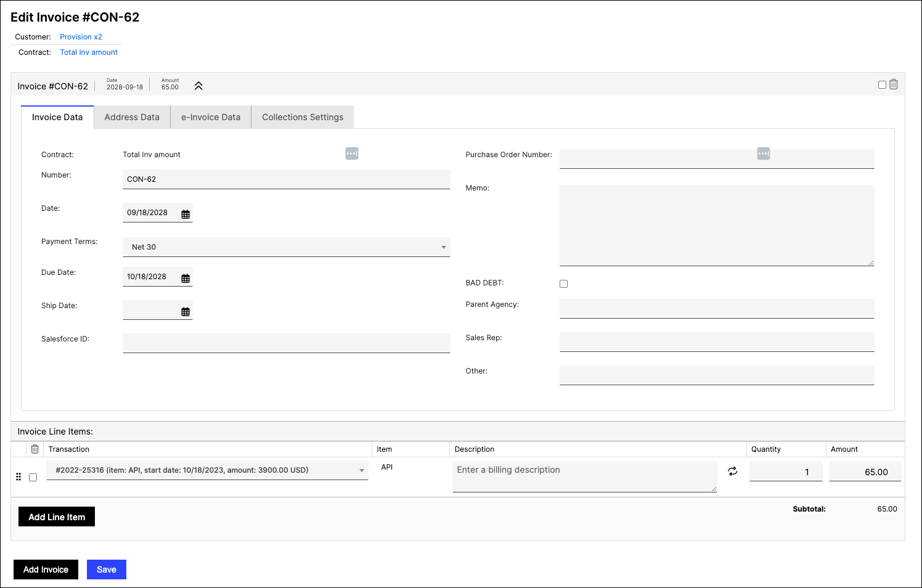This screenshot has height=588, width=922.
Task: Collapse the Invoice #CON-62 section chevron
Action: click(x=198, y=86)
